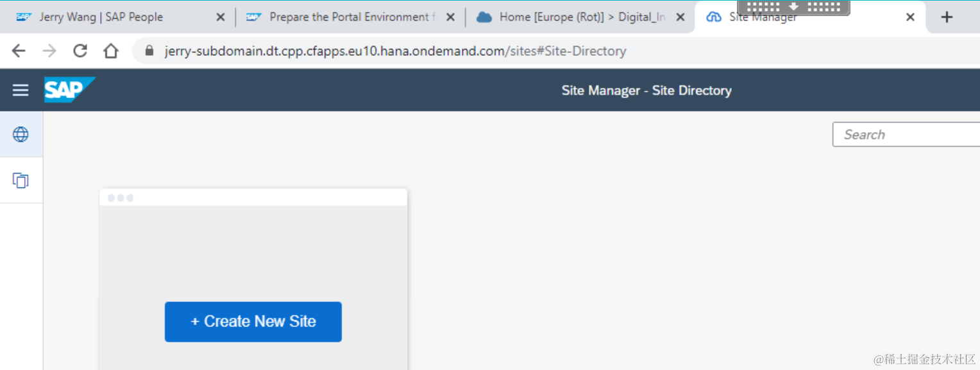Image resolution: width=980 pixels, height=370 pixels.
Task: Click the browser address bar URL
Action: pyautogui.click(x=395, y=51)
